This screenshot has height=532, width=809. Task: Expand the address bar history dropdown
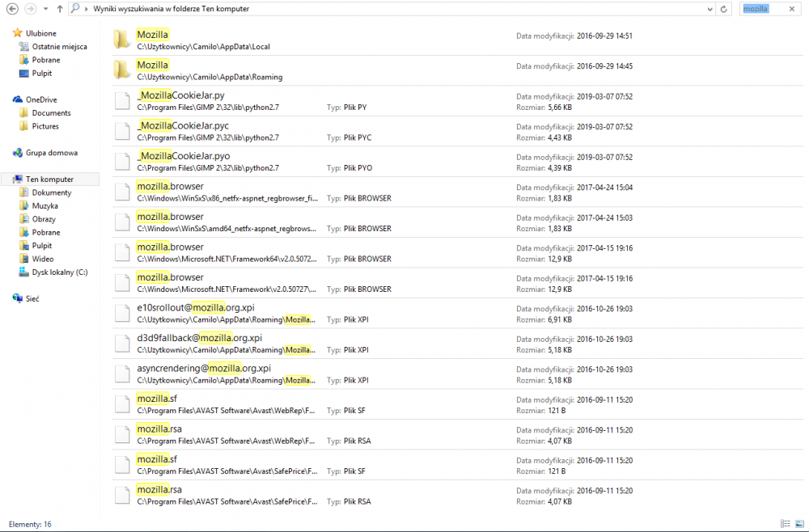[710, 9]
